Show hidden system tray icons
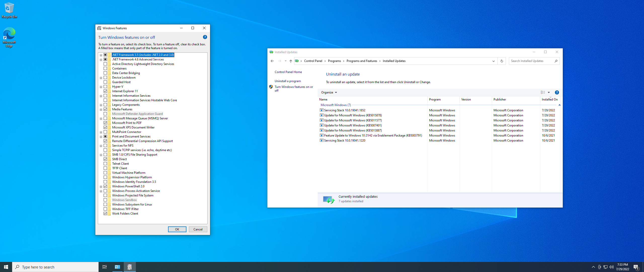 593,267
